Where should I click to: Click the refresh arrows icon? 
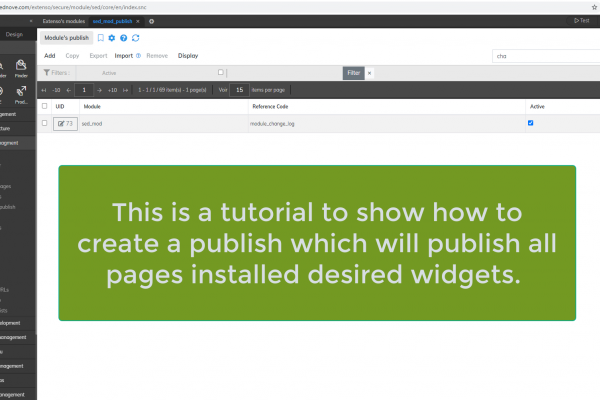click(135, 38)
